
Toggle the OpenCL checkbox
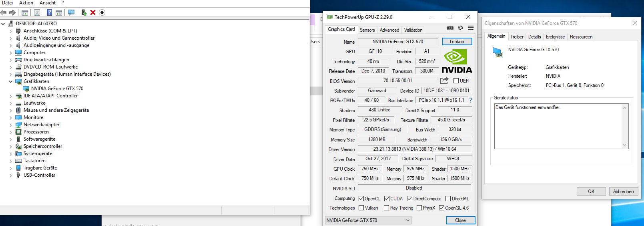pyautogui.click(x=361, y=199)
